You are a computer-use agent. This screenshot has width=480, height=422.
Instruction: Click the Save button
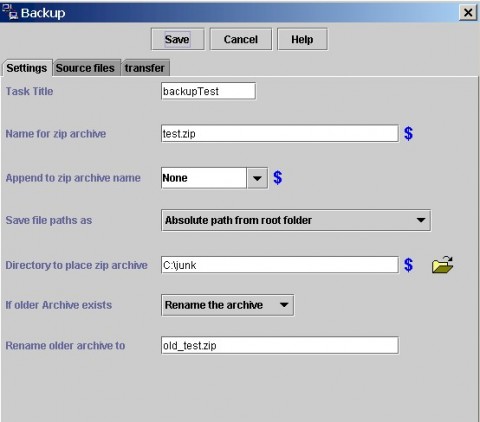click(177, 39)
